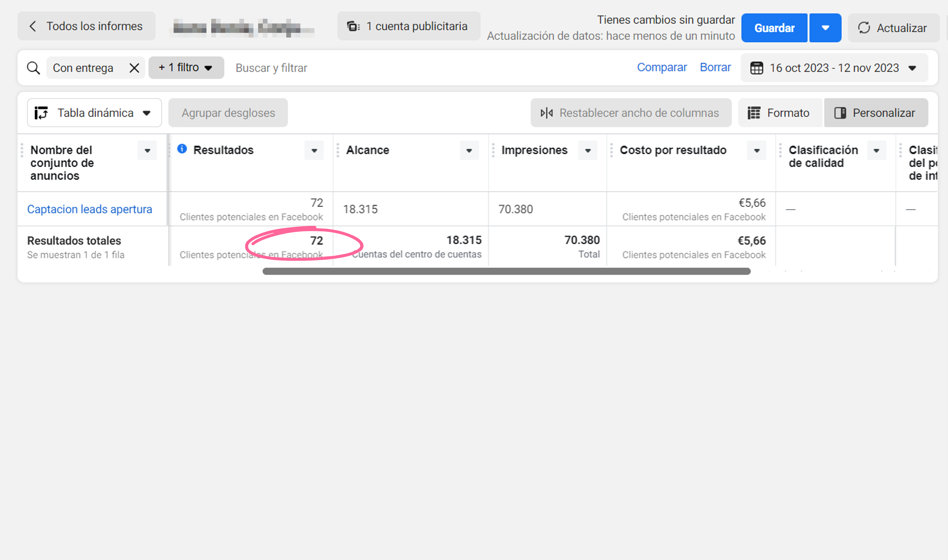This screenshot has width=948, height=560.
Task: Click Agrupar desgloses button
Action: pos(228,113)
